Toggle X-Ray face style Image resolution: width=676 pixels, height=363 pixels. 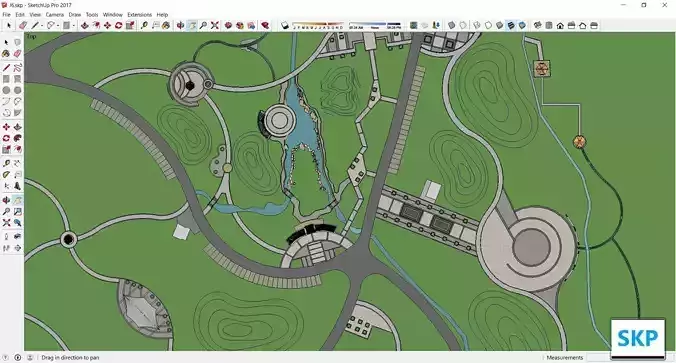[x=451, y=26]
